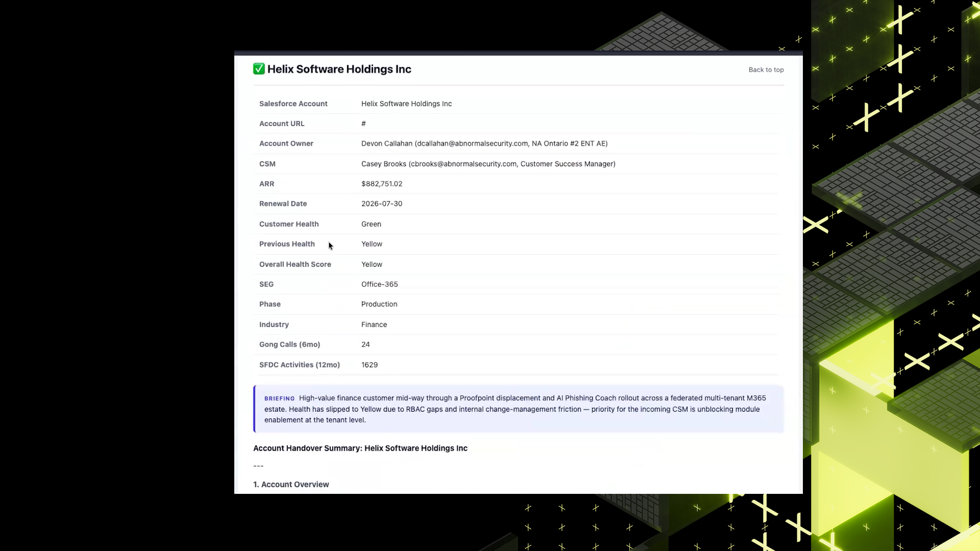Click the Account URL label

click(282, 123)
